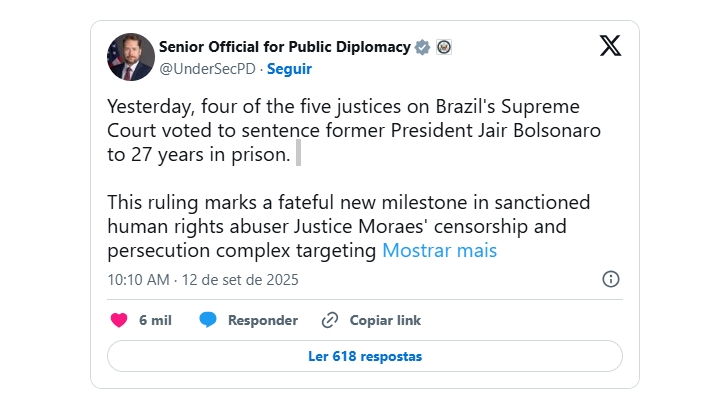Open the profile avatar photo
Viewport: 728px width, 395px height.
(131, 57)
